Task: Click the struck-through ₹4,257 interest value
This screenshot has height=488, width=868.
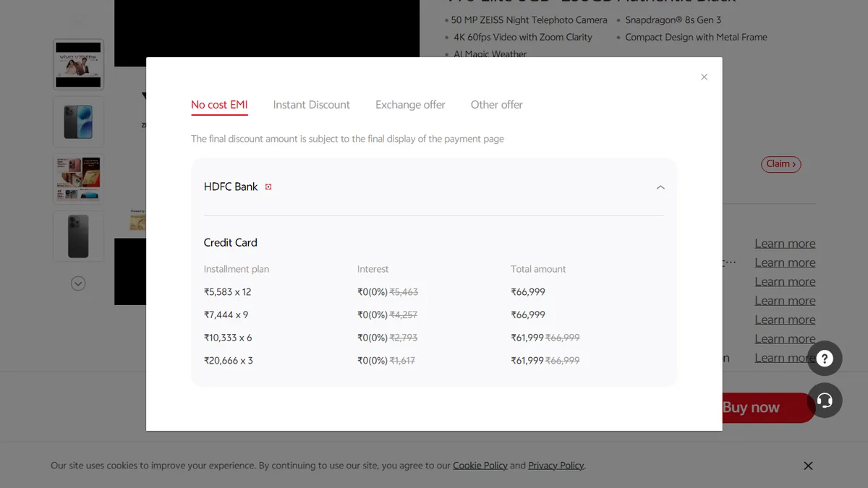Action: click(x=403, y=314)
